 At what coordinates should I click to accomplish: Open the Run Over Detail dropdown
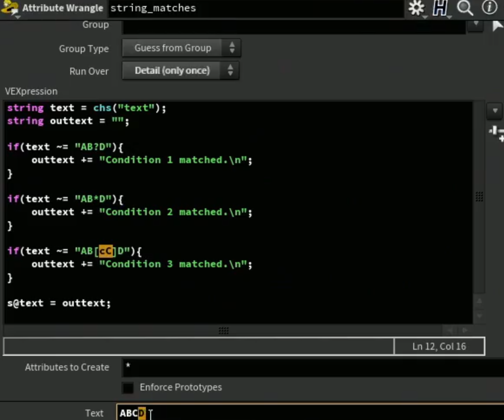[x=181, y=71]
